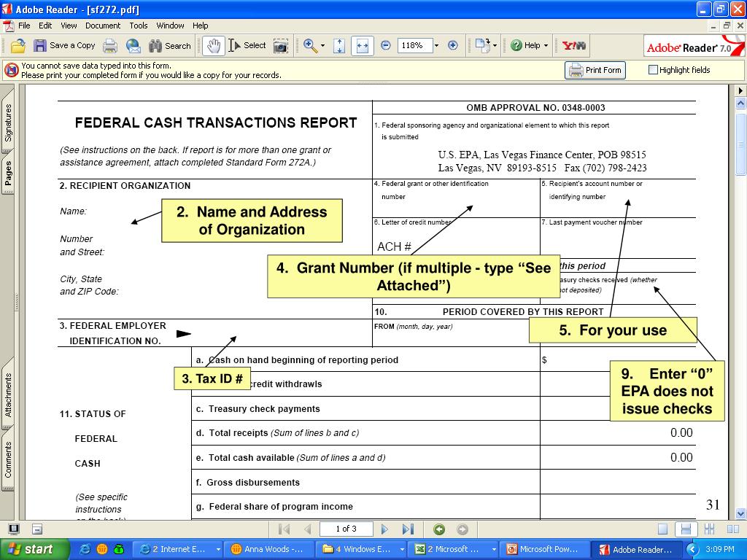Click the Print toolbar icon
This screenshot has height=560, width=747.
110,46
